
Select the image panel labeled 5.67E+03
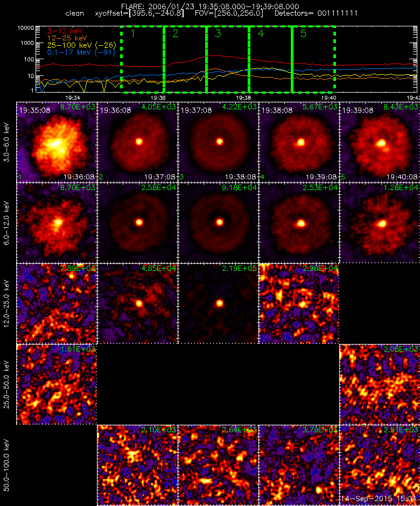coord(299,142)
